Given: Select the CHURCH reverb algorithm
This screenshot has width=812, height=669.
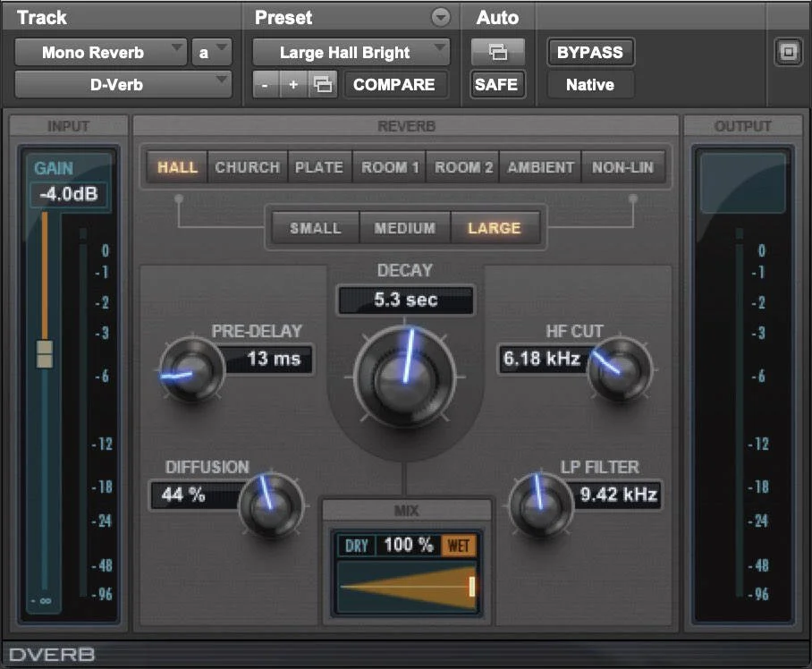Looking at the screenshot, I should pyautogui.click(x=247, y=167).
